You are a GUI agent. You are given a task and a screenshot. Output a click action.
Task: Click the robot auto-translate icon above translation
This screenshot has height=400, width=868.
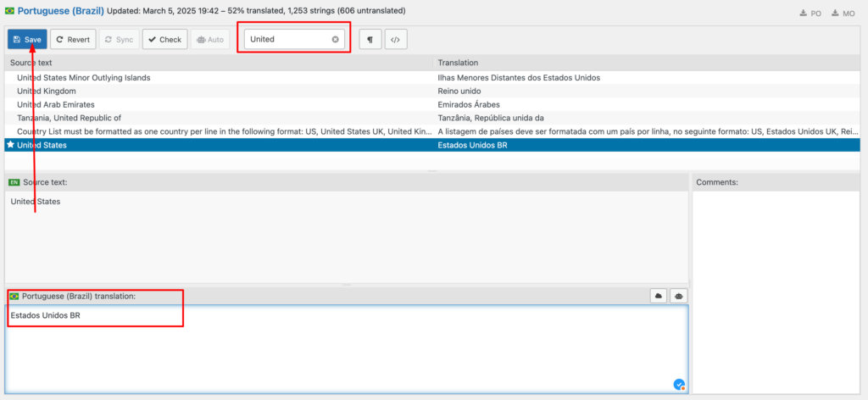click(x=678, y=296)
